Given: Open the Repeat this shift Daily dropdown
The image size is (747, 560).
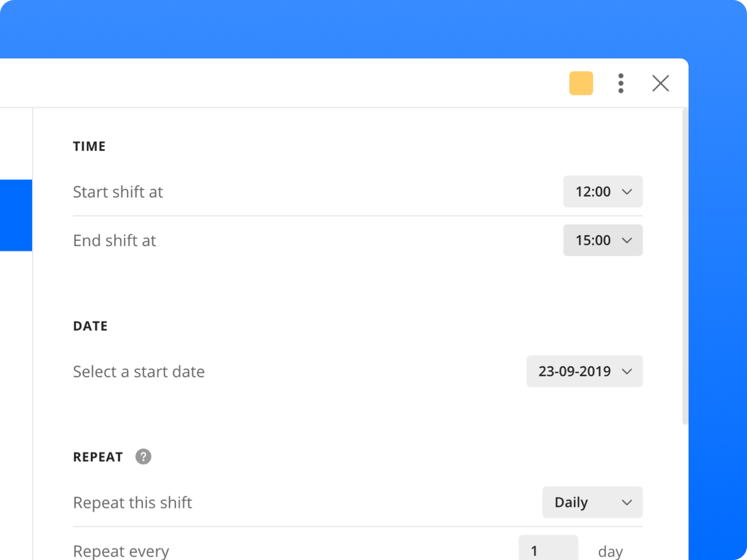Looking at the screenshot, I should click(x=592, y=502).
